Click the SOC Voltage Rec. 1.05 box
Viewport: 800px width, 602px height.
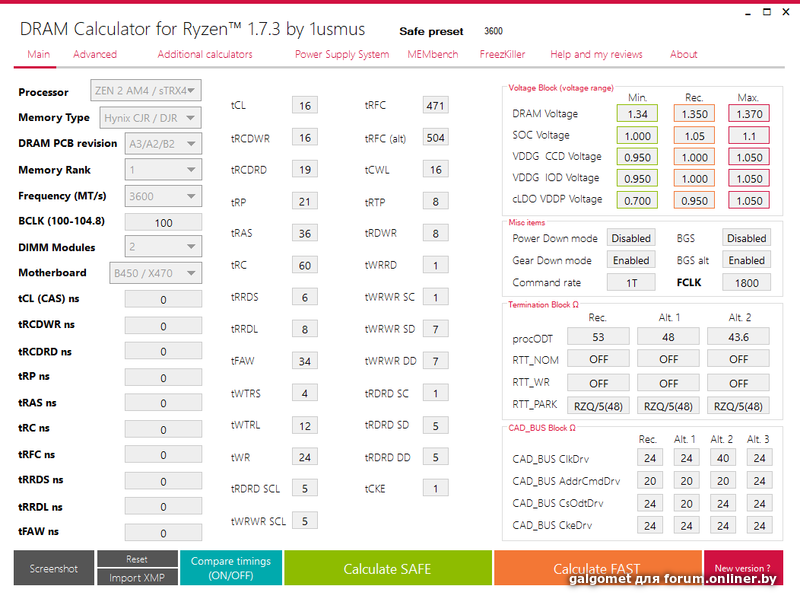pos(694,136)
